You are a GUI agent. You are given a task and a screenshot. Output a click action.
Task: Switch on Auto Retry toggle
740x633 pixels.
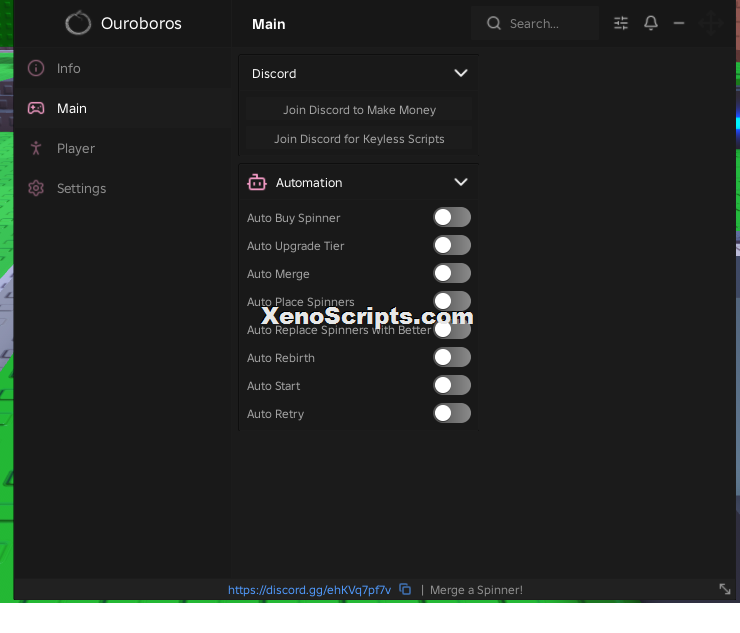click(x=452, y=414)
